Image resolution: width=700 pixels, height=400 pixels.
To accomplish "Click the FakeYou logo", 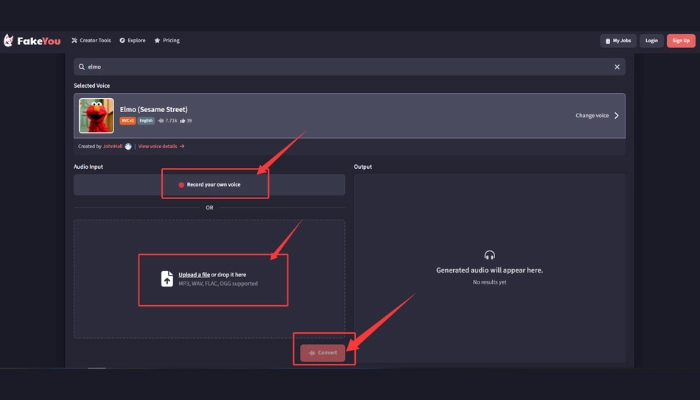I will tap(32, 41).
